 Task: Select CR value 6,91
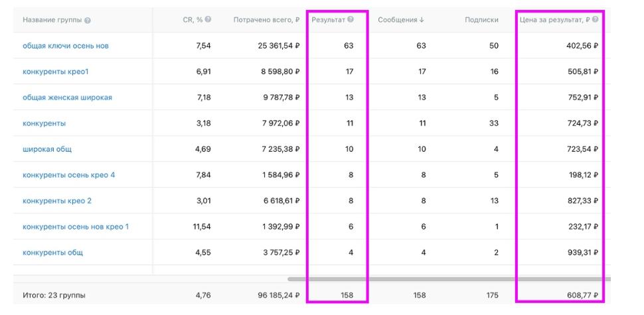coord(203,72)
